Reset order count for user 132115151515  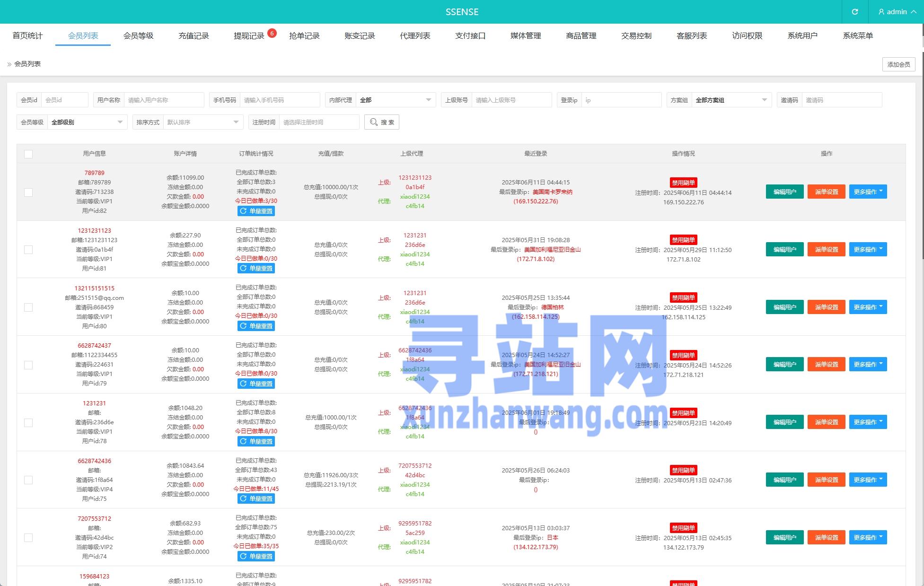(x=256, y=326)
